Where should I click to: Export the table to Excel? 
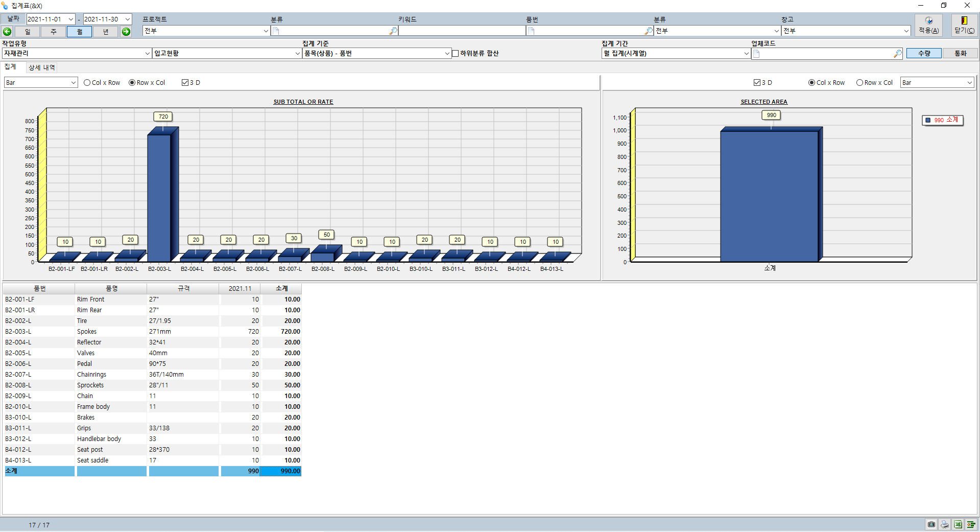[x=958, y=524]
